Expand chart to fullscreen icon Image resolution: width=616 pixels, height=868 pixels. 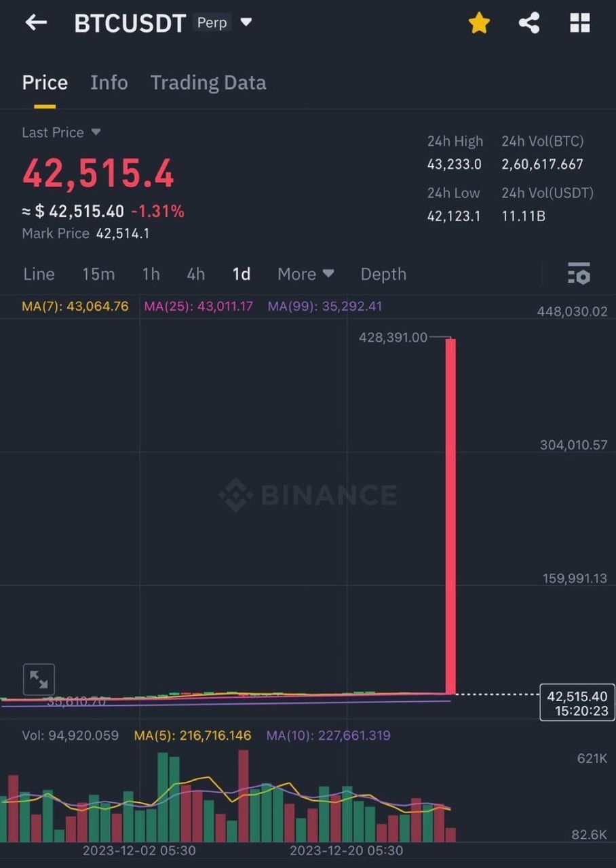point(39,679)
